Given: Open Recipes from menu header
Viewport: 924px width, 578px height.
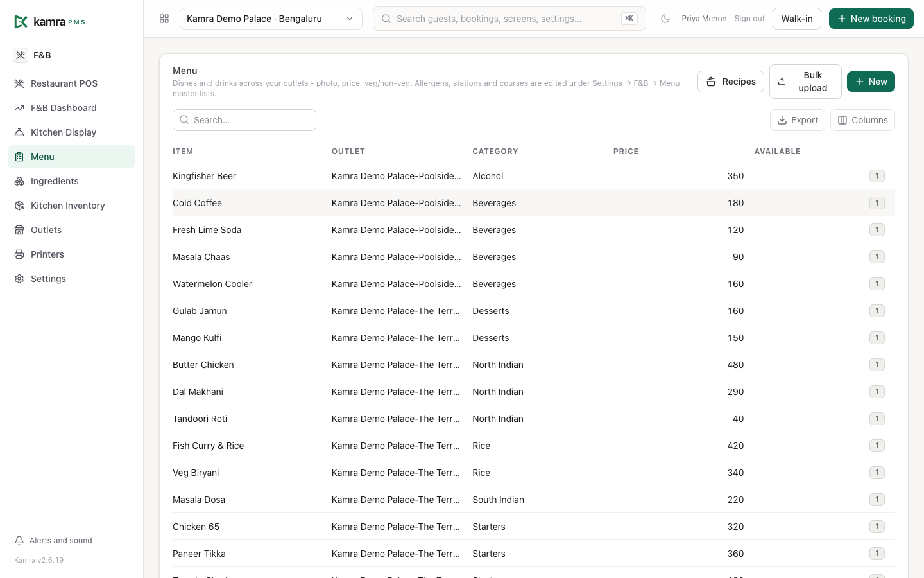Looking at the screenshot, I should [731, 82].
